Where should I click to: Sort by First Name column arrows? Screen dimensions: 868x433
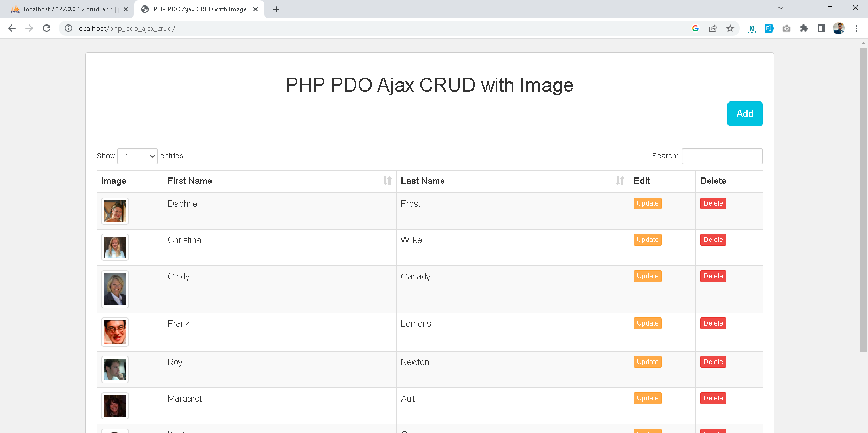(387, 181)
